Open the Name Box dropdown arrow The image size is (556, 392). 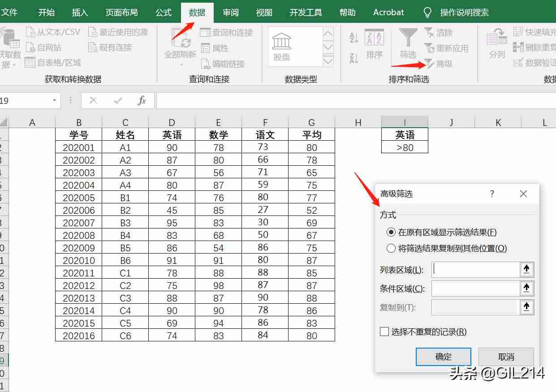point(55,100)
